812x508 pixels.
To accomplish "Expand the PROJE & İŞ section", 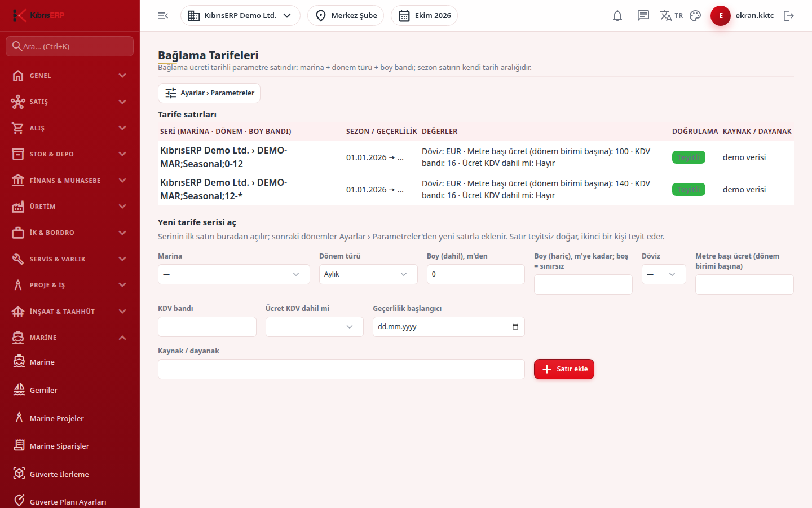I will tap(70, 285).
